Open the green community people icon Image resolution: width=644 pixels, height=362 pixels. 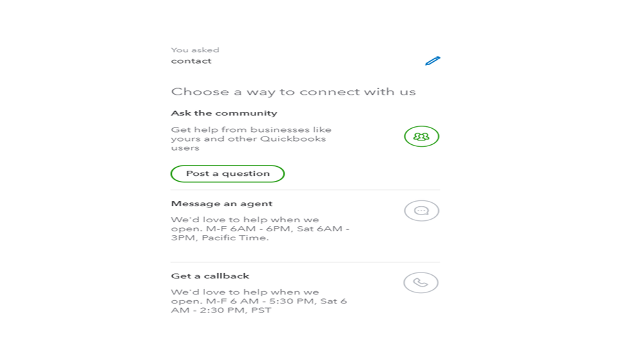pos(422,137)
